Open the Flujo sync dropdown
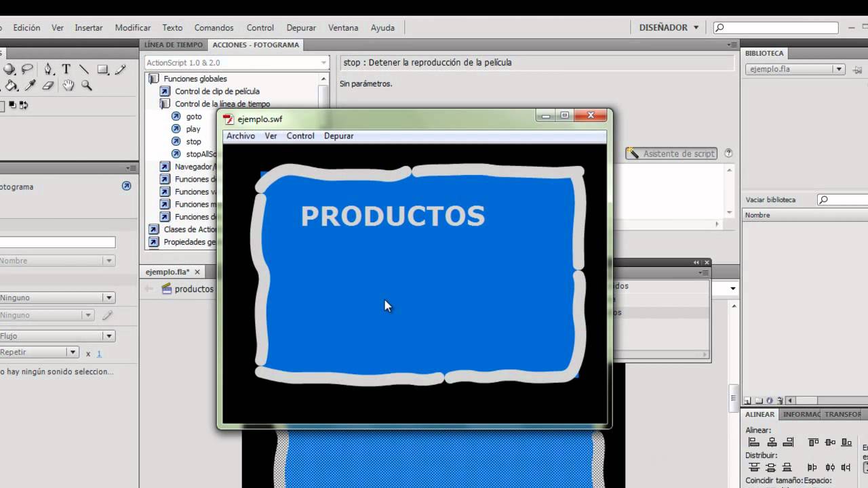The image size is (868, 488). point(57,336)
